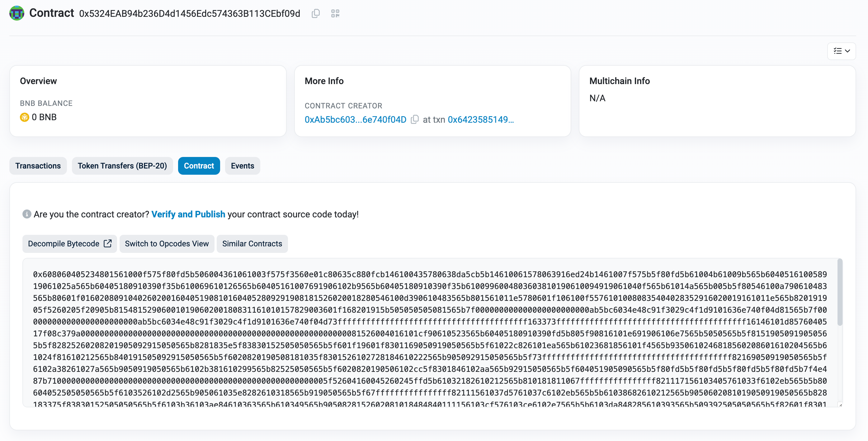
Task: Click the 'N/A' Multichain Info value
Action: (597, 98)
